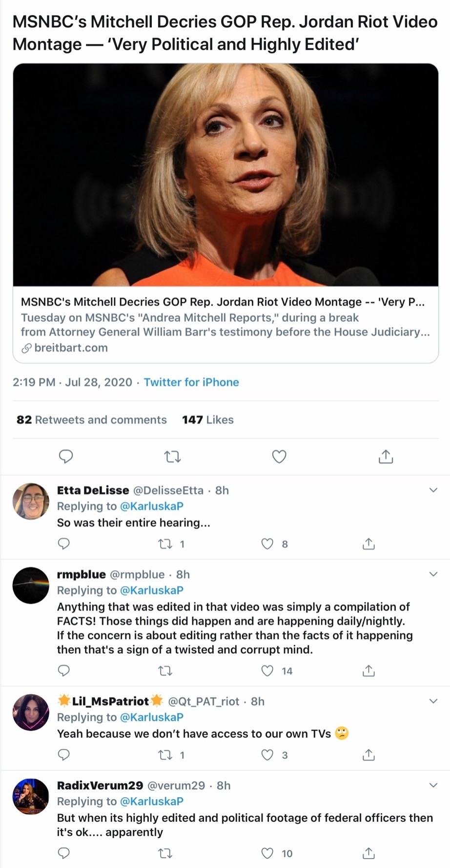Image resolution: width=450 pixels, height=868 pixels.
Task: Open @KarluskaP mention in Etta DeLisse's reply
Action: coord(151,506)
